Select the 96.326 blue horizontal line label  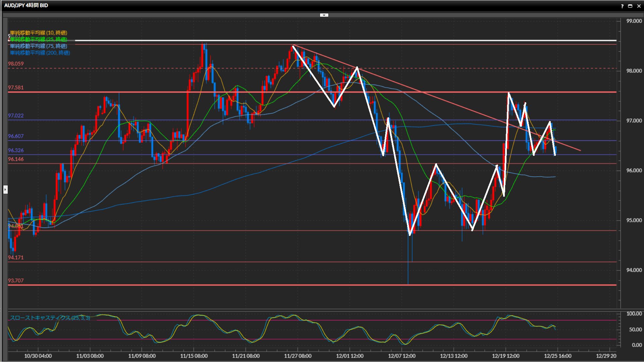pyautogui.click(x=16, y=150)
